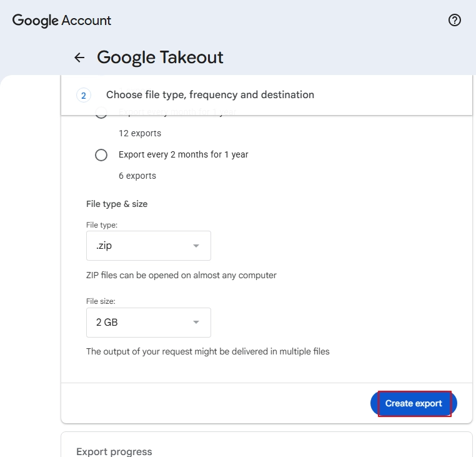
Task: Click the Google Takeout page title
Action: click(160, 58)
